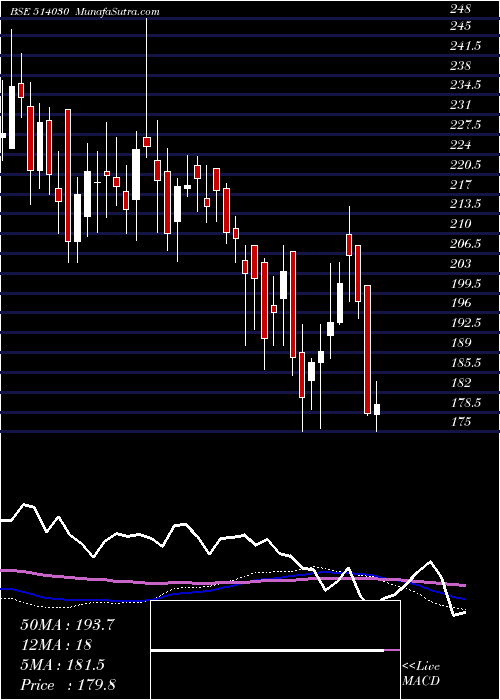Image resolution: width=500 pixels, height=700 pixels.
Task: Click the 50MA : 193.7 readout
Action: (x=67, y=625)
